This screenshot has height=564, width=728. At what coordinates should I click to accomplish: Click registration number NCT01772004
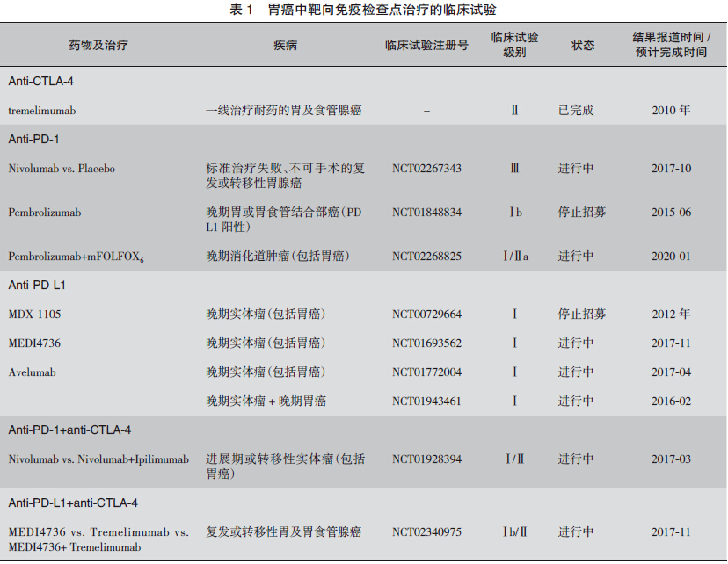click(x=426, y=372)
